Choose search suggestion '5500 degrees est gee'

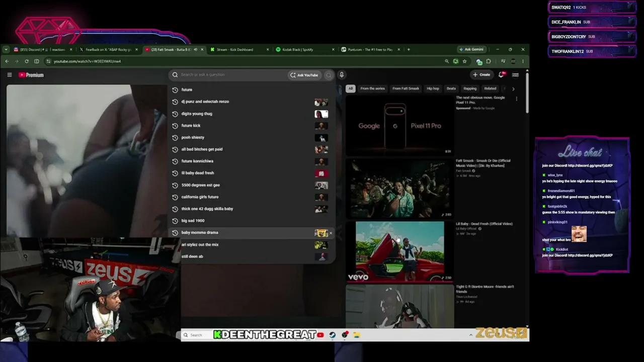252,185
